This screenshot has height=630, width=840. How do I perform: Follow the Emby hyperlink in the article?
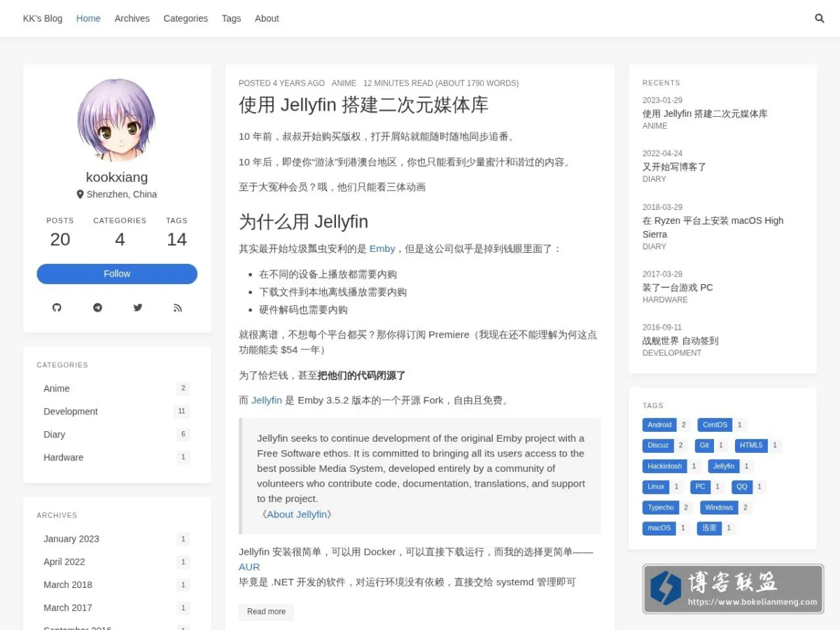click(382, 248)
